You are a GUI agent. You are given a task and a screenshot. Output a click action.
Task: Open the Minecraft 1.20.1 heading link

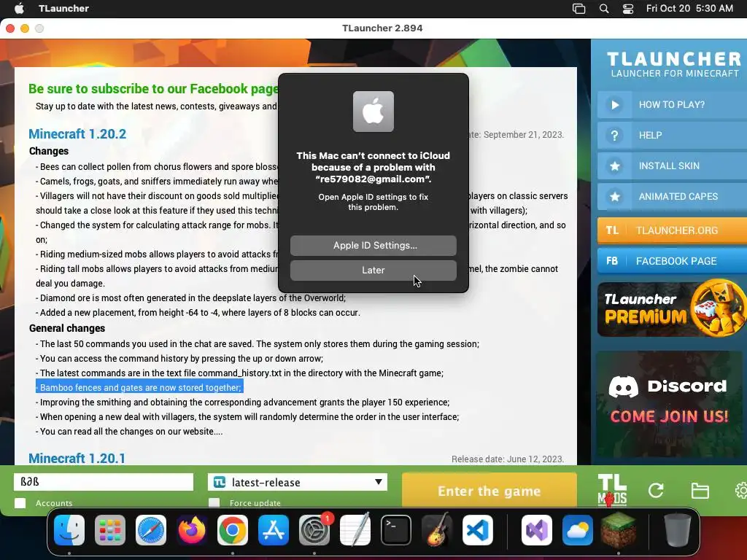click(77, 458)
